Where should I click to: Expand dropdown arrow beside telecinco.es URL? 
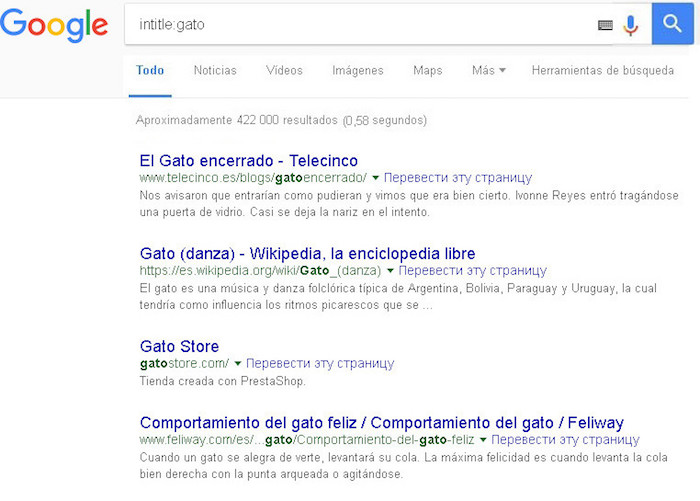pyautogui.click(x=376, y=178)
